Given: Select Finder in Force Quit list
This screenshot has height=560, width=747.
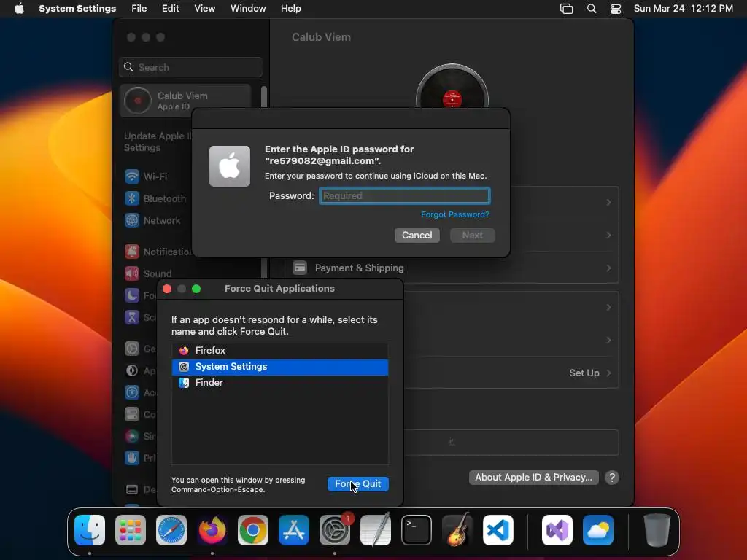Looking at the screenshot, I should click(280, 382).
